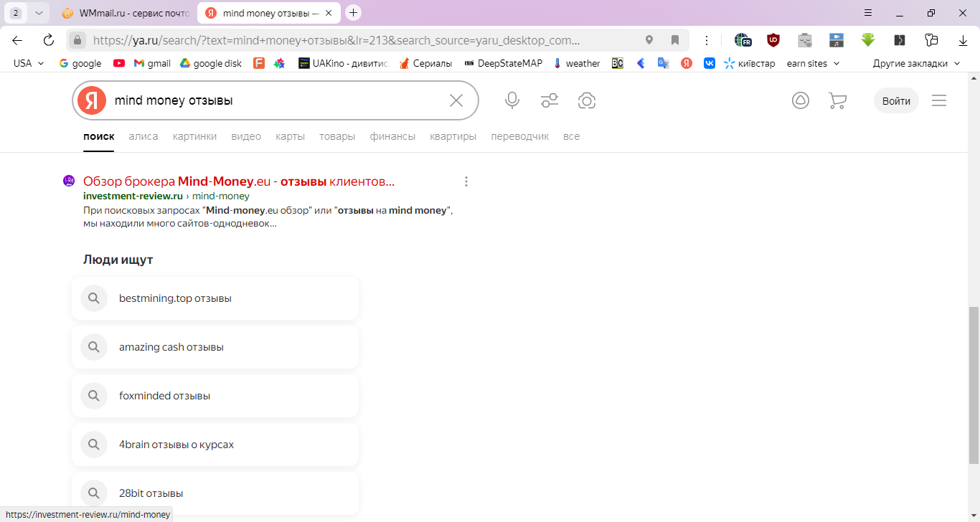Image resolution: width=980 pixels, height=522 pixels.
Task: Select the финансы search tab
Action: point(392,136)
